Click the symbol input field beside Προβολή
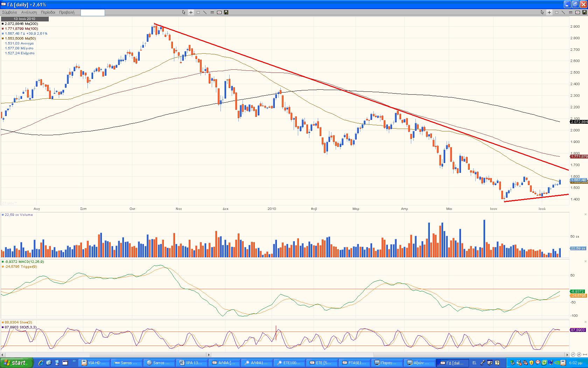Screen dimensions: 588x368 [x=92, y=12]
